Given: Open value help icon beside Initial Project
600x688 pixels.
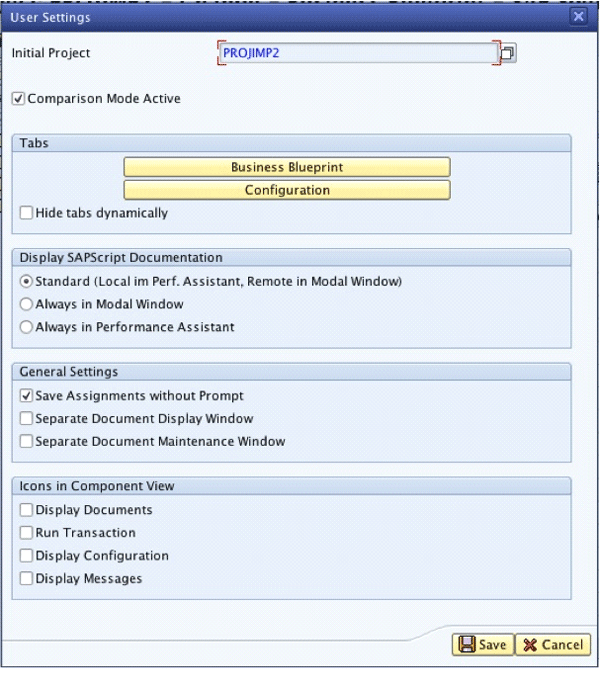Looking at the screenshot, I should pyautogui.click(x=508, y=54).
